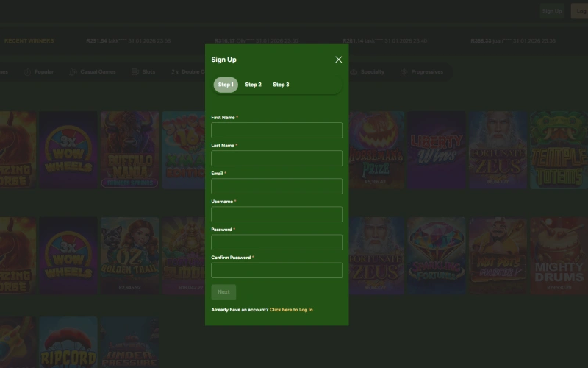Launch the Temple Totems game tile
Viewport: 588px width, 368px height.
559,150
